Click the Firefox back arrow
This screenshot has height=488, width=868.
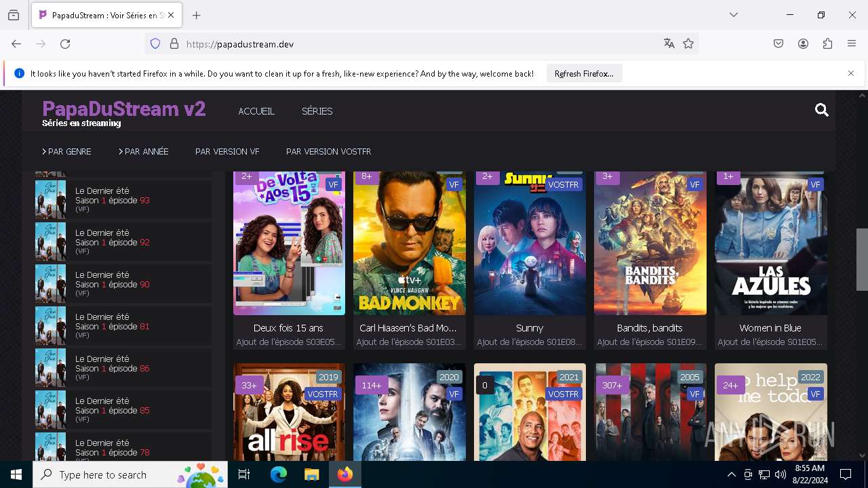click(x=16, y=44)
